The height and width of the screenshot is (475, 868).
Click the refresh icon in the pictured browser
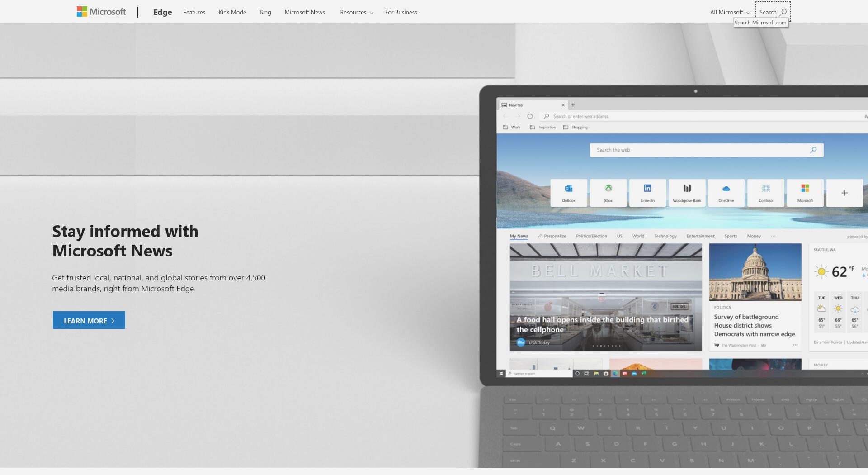(x=530, y=116)
